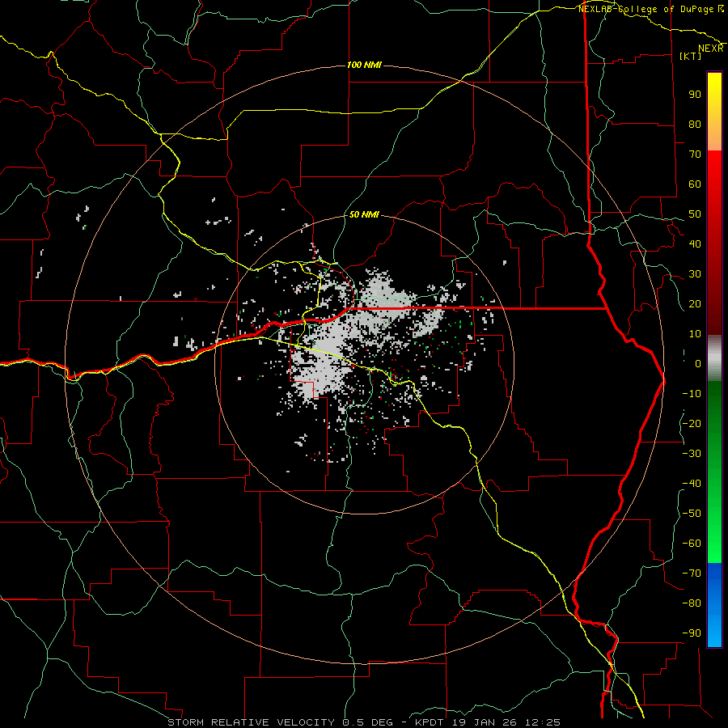The width and height of the screenshot is (728, 728).
Task: Pick the gray zero-velocity color bar segment
Action: tap(714, 358)
